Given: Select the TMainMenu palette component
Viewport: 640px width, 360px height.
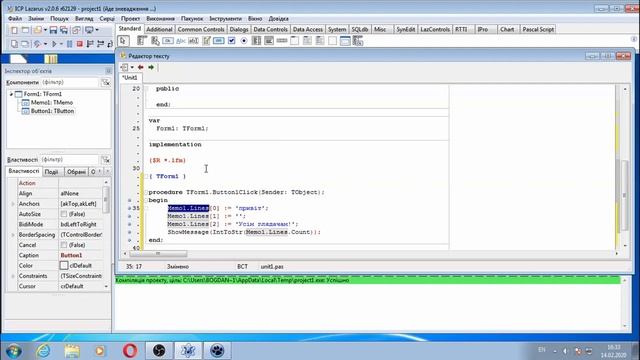Looking at the screenshot, I should click(x=142, y=41).
